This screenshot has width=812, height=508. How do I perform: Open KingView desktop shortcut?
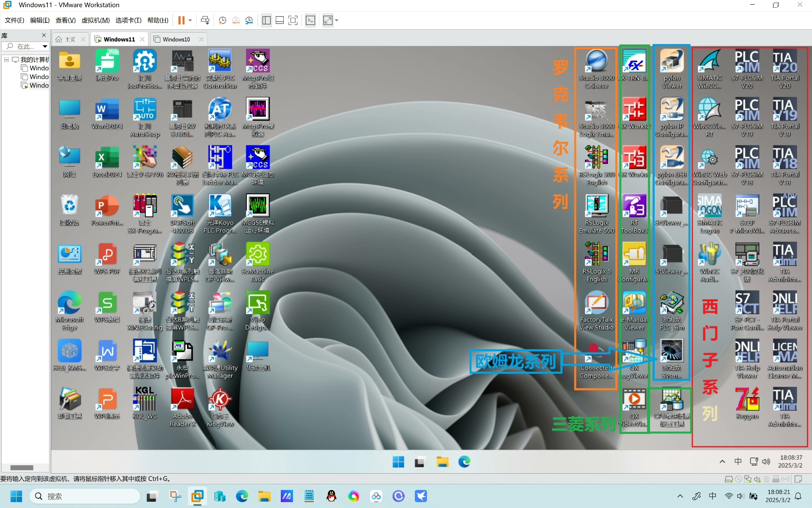[x=220, y=407]
